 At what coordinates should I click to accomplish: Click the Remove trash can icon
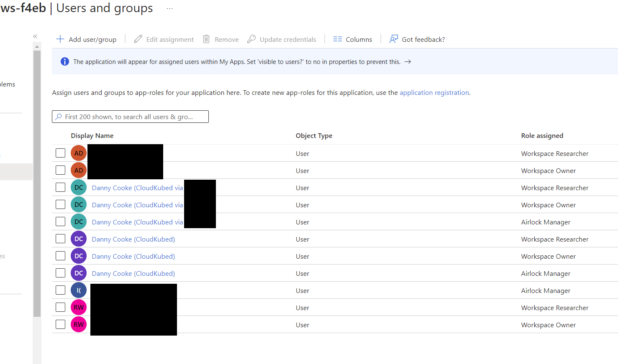(206, 39)
